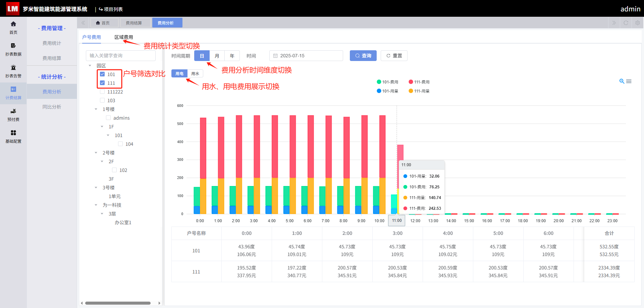This screenshot has width=644, height=308.
Task: Open the 预付费 sidebar icon
Action: tap(13, 115)
